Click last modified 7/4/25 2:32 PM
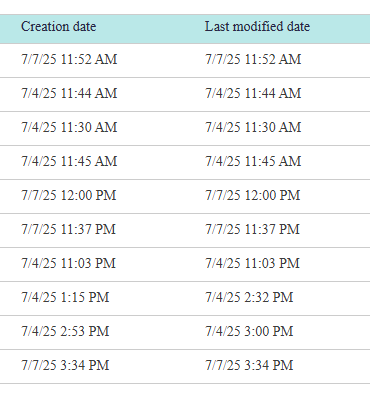 point(249,297)
